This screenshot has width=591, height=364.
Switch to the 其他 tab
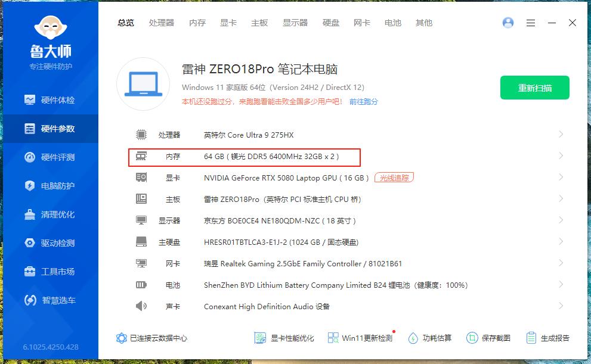pos(423,23)
